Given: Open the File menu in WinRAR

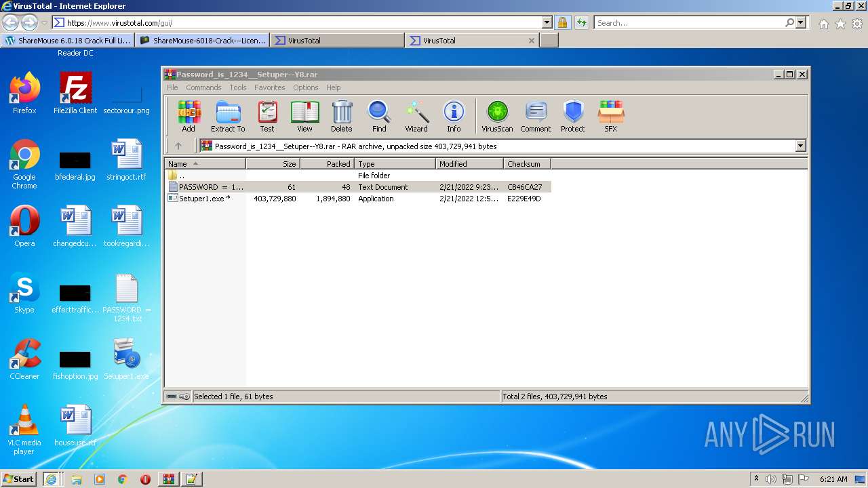Looking at the screenshot, I should [172, 87].
